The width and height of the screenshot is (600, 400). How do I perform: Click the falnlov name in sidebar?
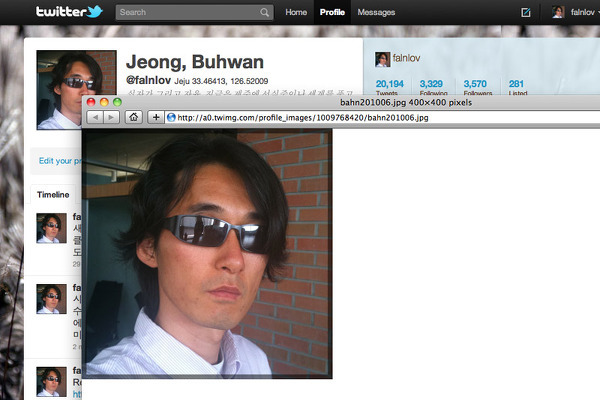click(x=406, y=58)
